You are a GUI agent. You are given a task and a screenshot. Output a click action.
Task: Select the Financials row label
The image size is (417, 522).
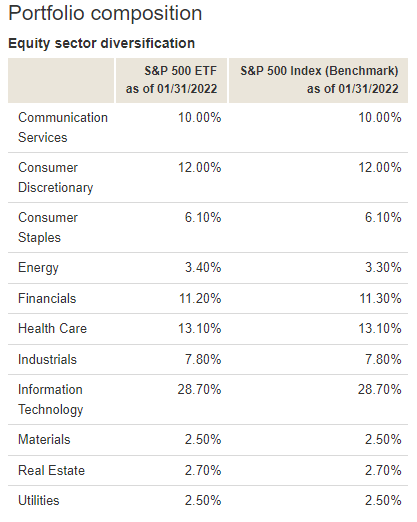click(47, 298)
